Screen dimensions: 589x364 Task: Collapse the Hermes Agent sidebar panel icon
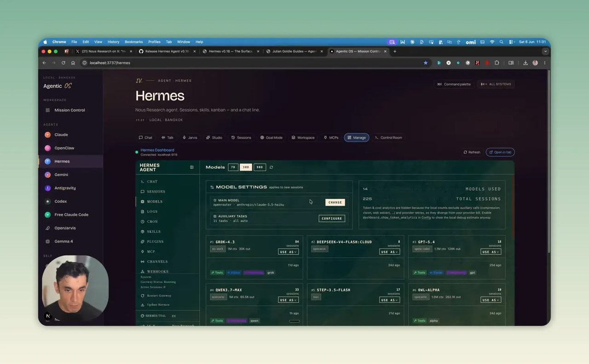click(192, 167)
